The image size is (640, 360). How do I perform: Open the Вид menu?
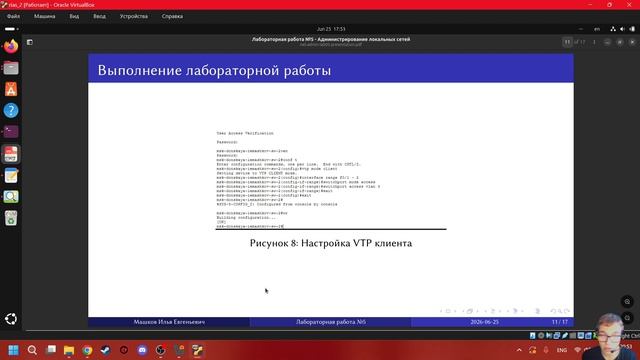coord(74,16)
